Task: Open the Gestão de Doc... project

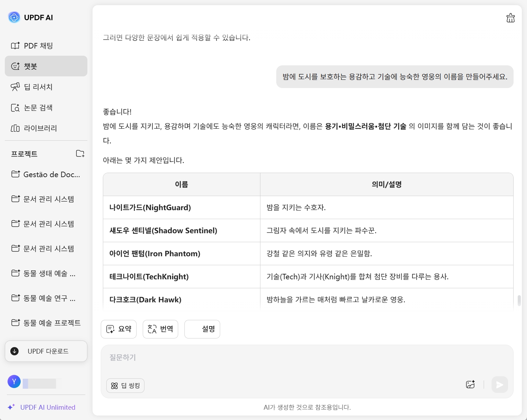Action: [46, 174]
